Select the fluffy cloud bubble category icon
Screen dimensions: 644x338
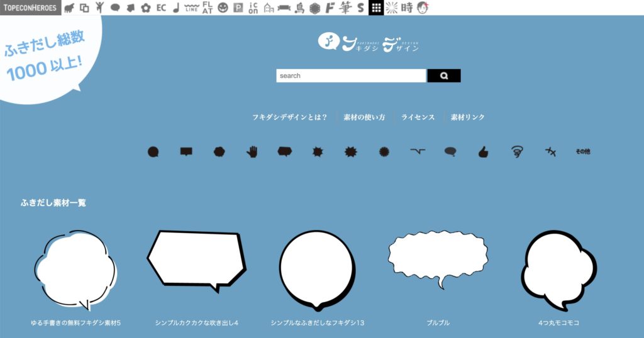(x=219, y=152)
